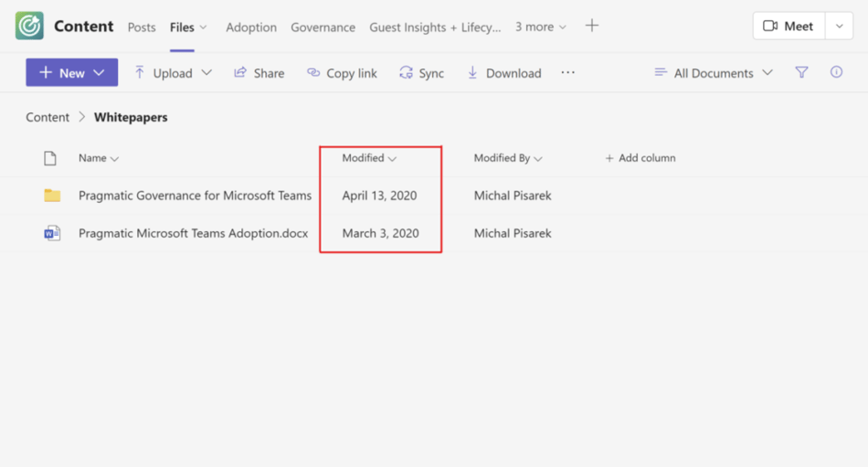This screenshot has width=868, height=467.
Task: Expand the New button chevron
Action: [100, 72]
